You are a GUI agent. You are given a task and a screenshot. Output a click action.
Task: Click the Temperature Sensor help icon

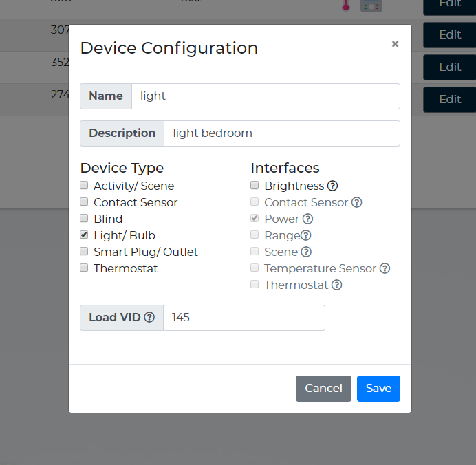coord(385,268)
